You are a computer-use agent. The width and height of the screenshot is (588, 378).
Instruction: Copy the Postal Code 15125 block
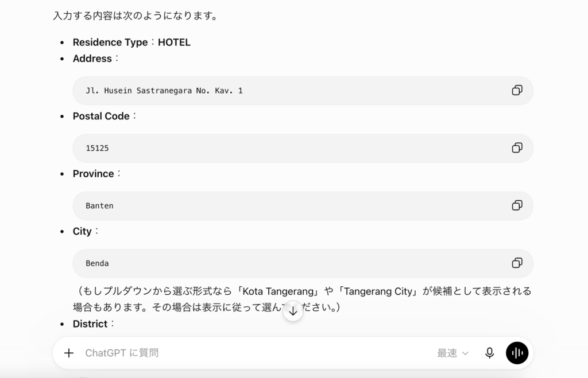[x=517, y=148]
